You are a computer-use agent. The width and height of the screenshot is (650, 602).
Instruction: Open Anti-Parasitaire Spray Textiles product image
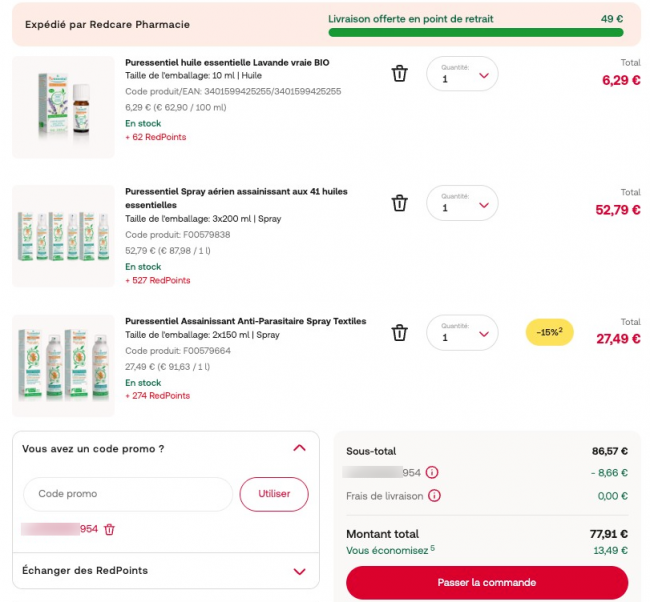(x=63, y=365)
